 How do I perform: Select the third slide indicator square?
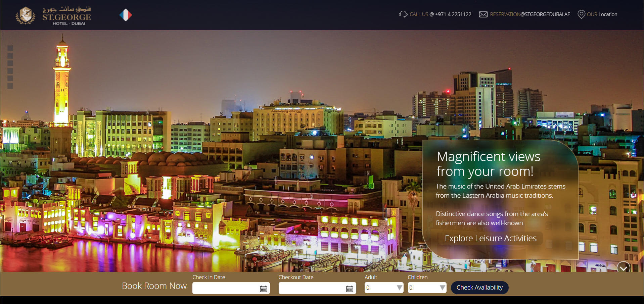(x=10, y=63)
